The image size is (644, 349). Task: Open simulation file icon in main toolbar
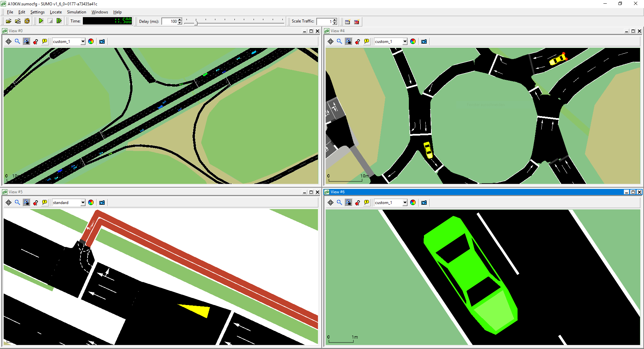pos(9,21)
